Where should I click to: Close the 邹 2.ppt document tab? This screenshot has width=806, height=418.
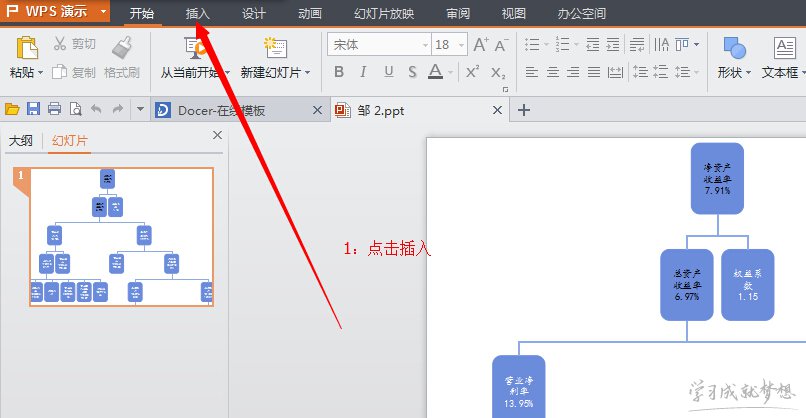click(x=497, y=110)
